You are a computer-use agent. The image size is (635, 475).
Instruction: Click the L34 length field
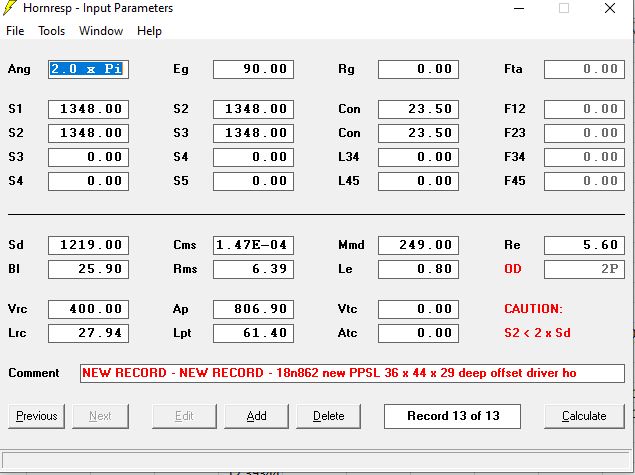[x=418, y=157]
